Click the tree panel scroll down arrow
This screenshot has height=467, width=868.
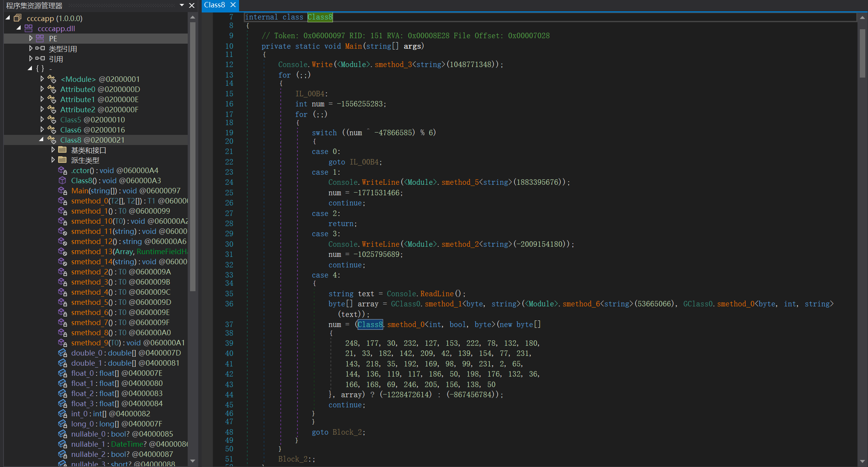[193, 461]
